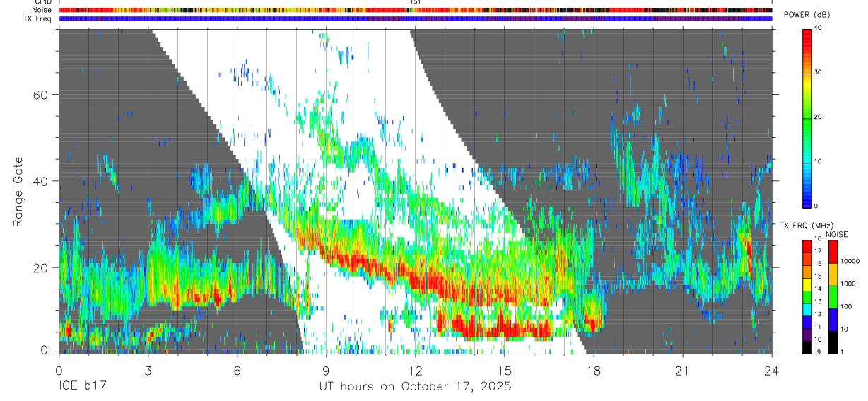868x401 pixels.
Task: Click the "151" CPID value at top
Action: [415, 2]
